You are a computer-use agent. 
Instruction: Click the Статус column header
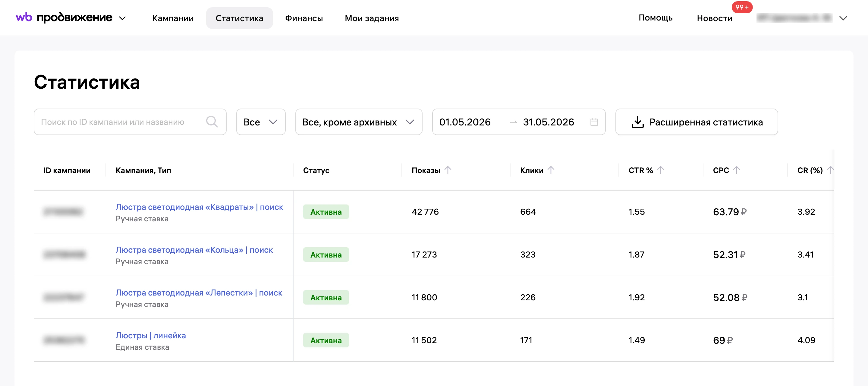(316, 170)
